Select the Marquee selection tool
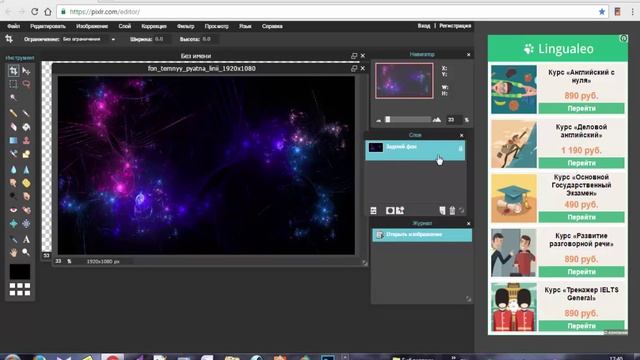 pos(13,84)
